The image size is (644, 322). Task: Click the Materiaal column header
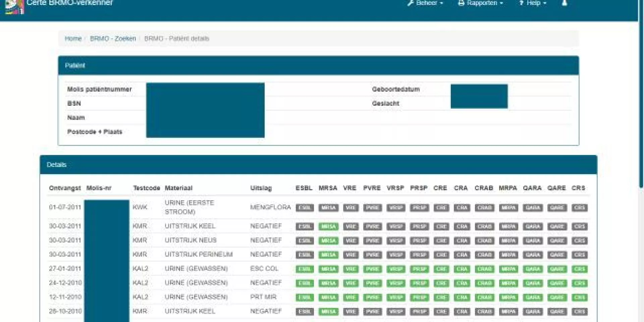(x=178, y=188)
